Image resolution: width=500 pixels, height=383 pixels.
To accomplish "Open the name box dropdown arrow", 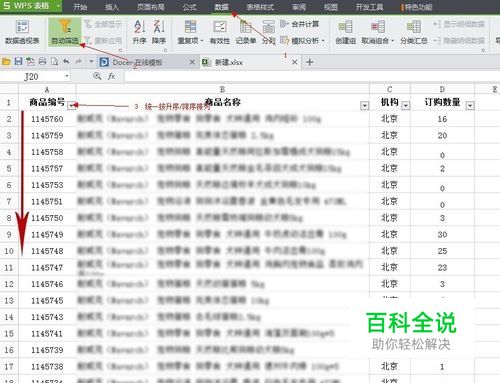I will pos(67,77).
